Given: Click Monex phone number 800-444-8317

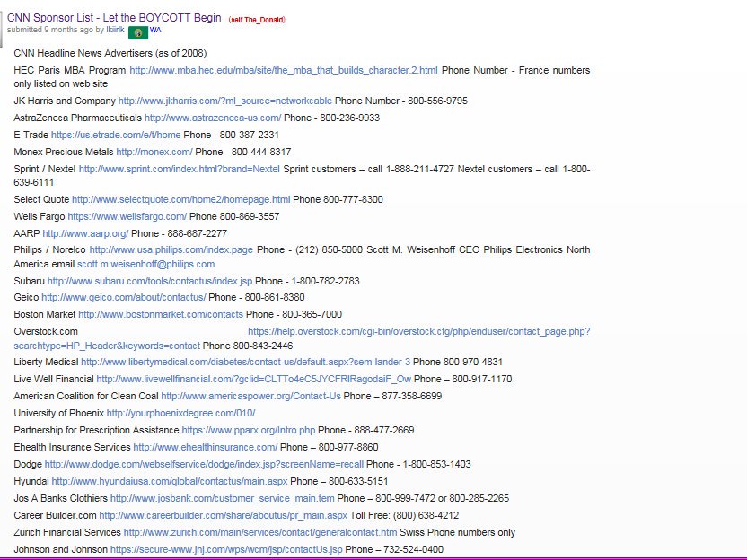Looking at the screenshot, I should [x=261, y=152].
